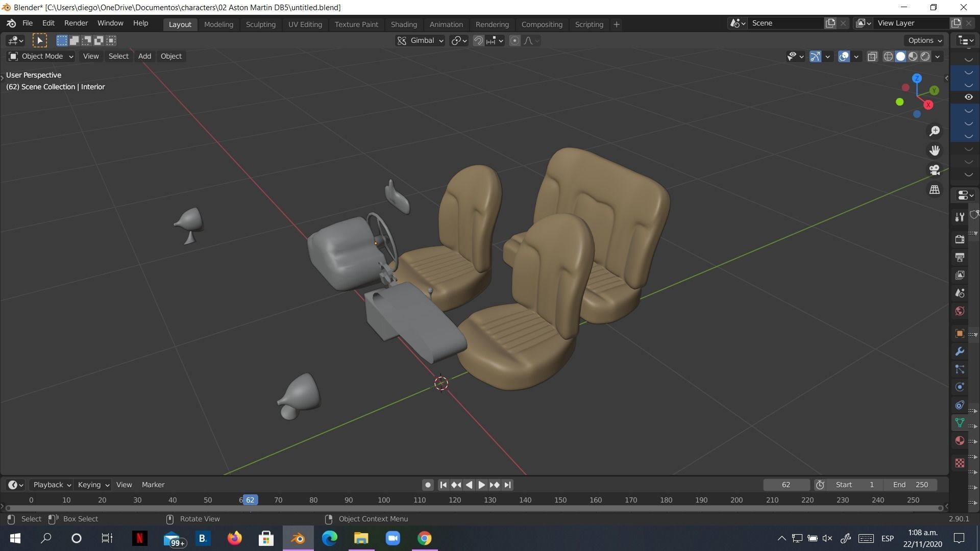Toggle viewport gizmos display
The height and width of the screenshot is (551, 980).
pyautogui.click(x=815, y=57)
